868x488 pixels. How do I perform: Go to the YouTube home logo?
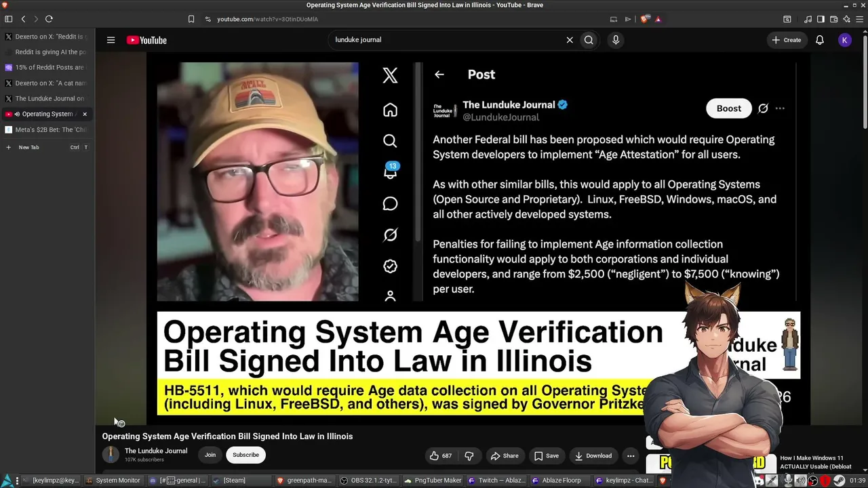click(146, 40)
